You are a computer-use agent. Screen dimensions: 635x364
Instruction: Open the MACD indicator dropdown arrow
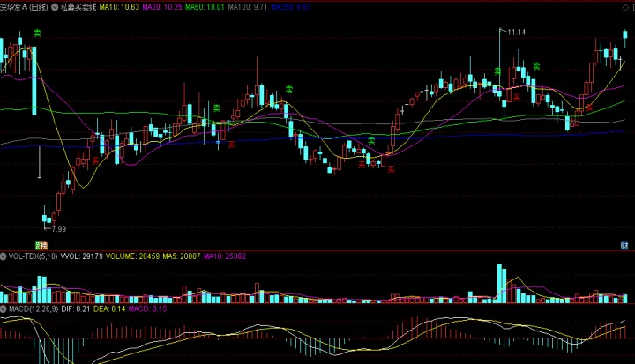point(4,309)
